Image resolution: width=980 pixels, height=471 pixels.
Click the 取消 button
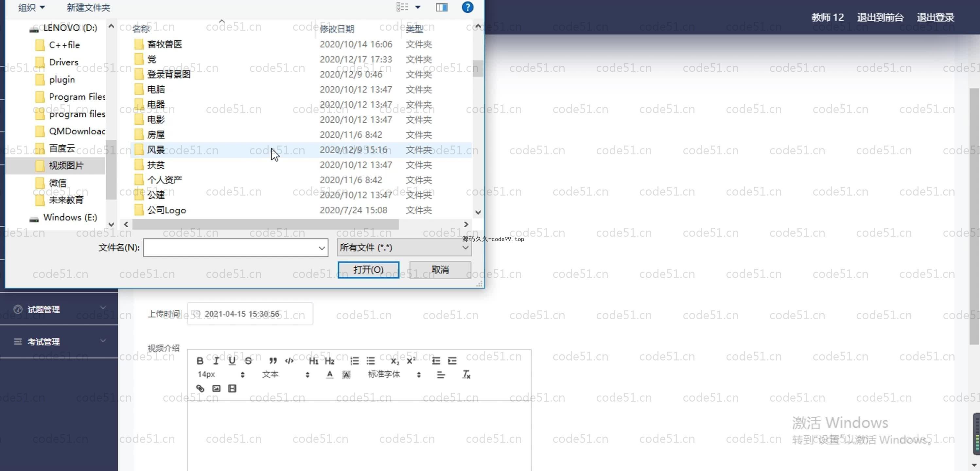440,270
